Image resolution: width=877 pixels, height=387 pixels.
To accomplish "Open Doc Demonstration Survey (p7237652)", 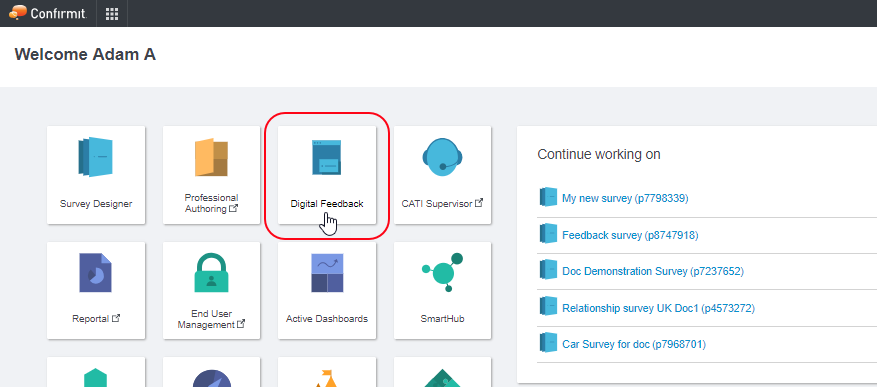I will point(653,271).
